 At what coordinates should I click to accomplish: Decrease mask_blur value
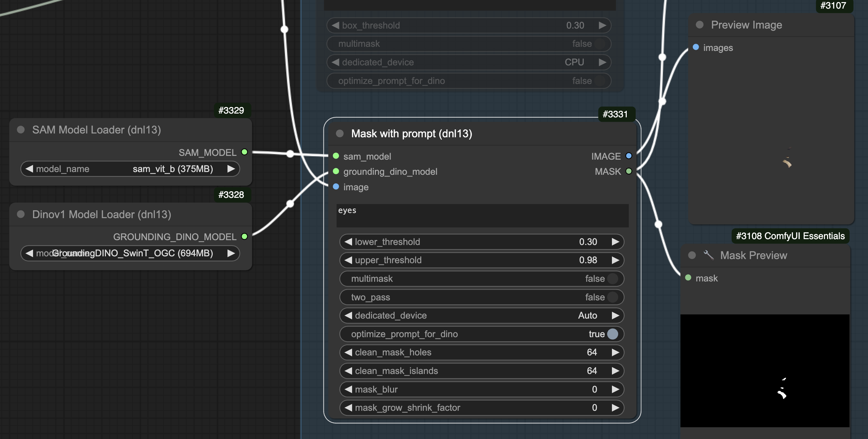click(x=348, y=389)
